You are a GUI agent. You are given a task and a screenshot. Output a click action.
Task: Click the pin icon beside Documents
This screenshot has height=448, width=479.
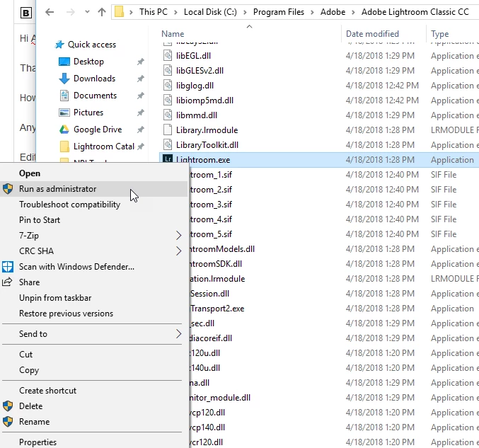coord(141,96)
